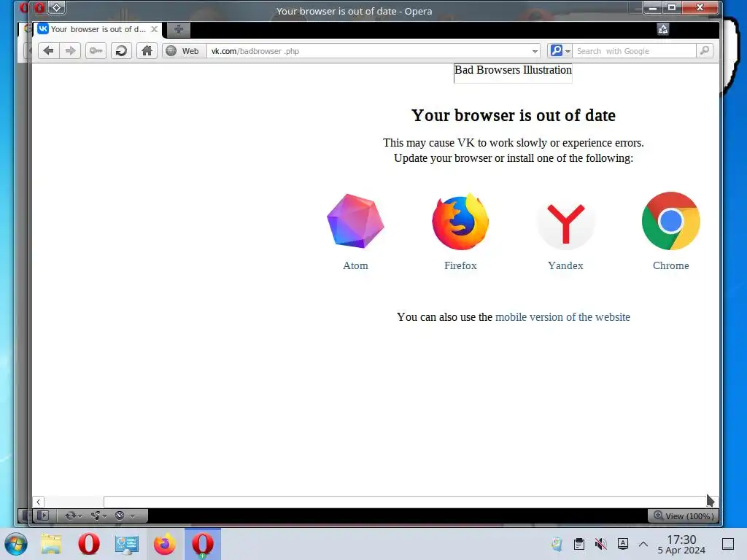Expand hidden tray icons arrow
Screen dimensions: 747x560
[643, 544]
